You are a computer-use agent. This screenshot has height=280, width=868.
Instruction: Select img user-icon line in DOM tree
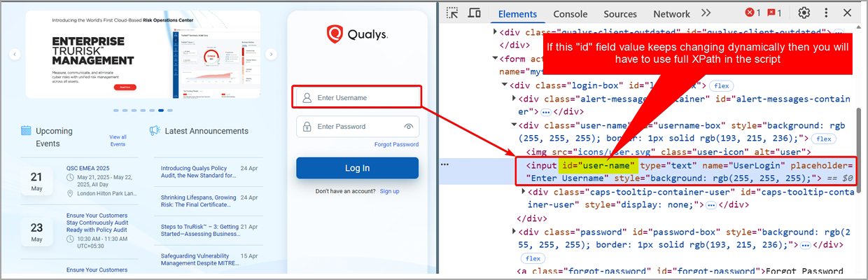(x=668, y=152)
